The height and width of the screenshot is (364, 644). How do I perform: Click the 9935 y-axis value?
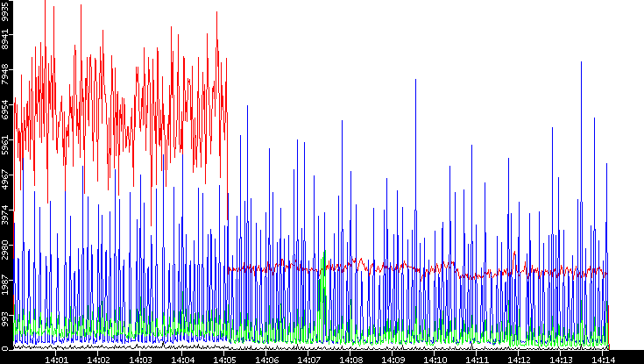(x=4, y=11)
